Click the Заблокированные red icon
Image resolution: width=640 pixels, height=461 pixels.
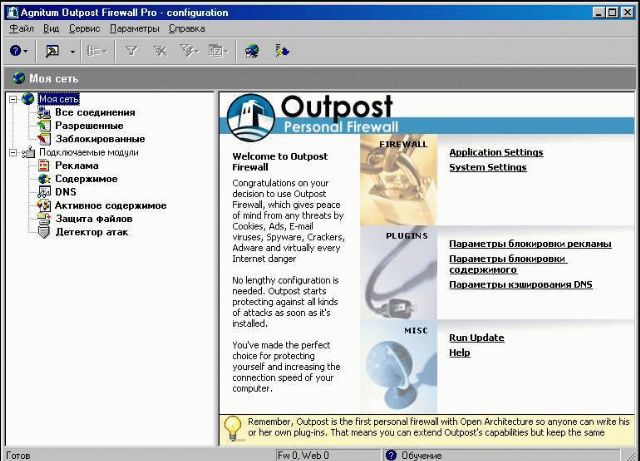tap(44, 139)
